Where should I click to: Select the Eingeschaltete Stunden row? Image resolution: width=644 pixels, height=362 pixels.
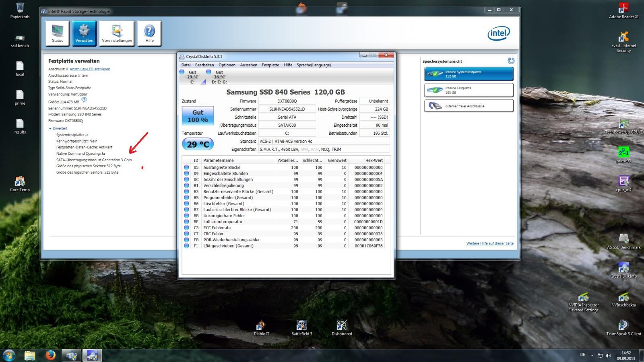pyautogui.click(x=284, y=173)
